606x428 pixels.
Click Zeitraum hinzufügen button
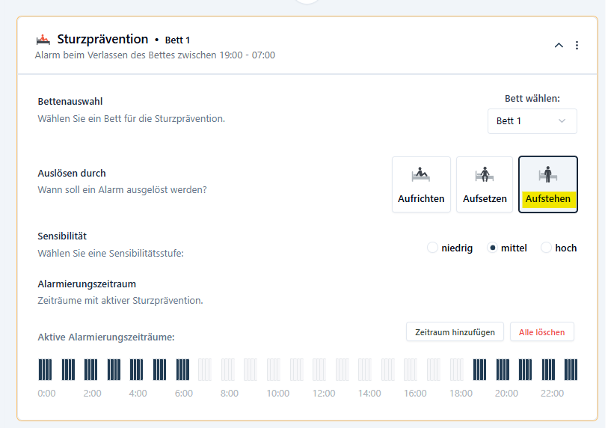click(x=454, y=332)
